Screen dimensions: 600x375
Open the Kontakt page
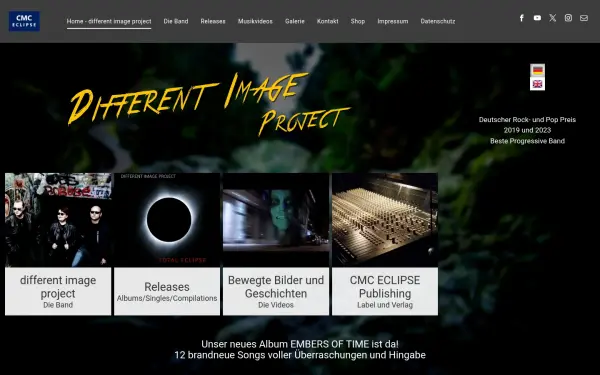coord(328,21)
